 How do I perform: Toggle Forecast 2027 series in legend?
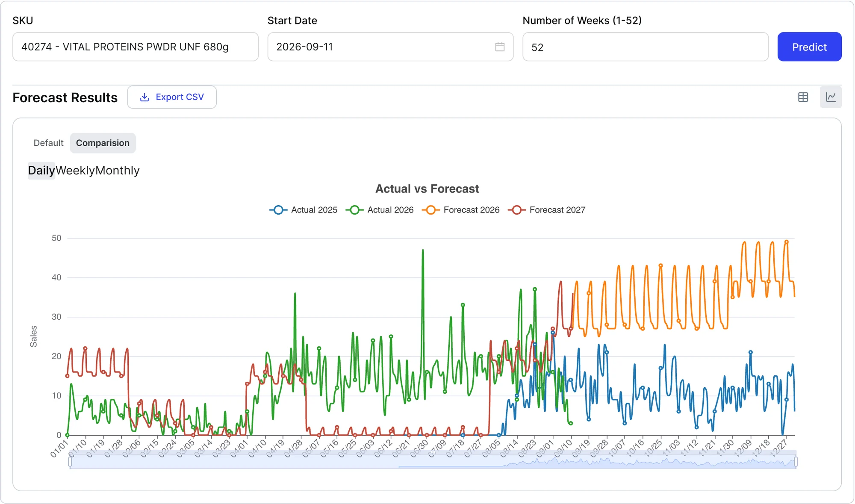coord(546,210)
